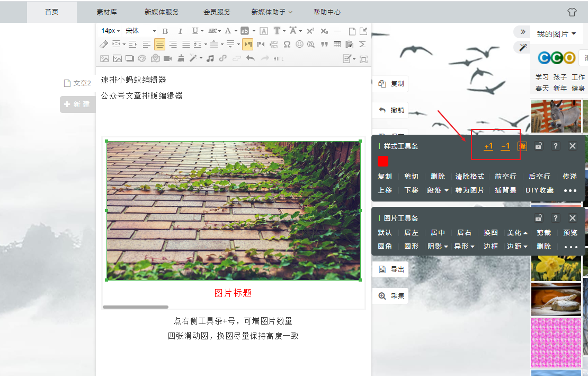Insert video using the camera icon

point(167,58)
